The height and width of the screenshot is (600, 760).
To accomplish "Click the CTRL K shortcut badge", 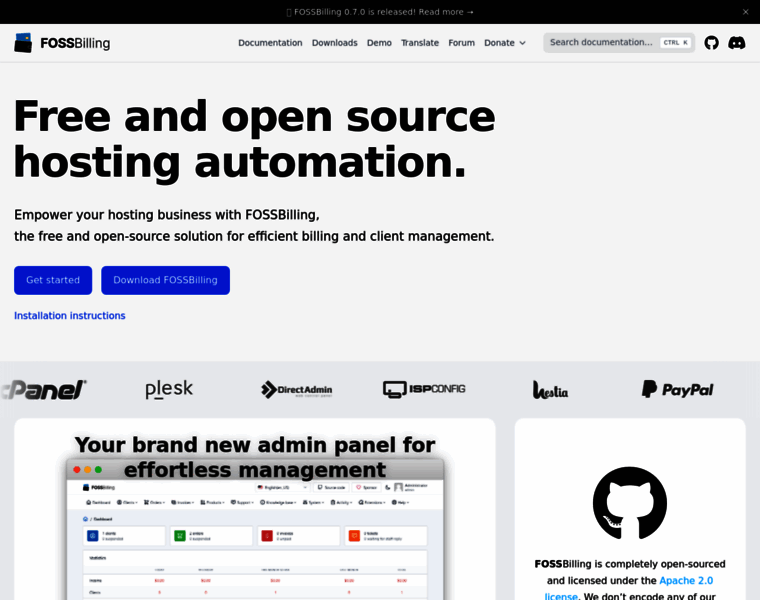I will click(676, 43).
